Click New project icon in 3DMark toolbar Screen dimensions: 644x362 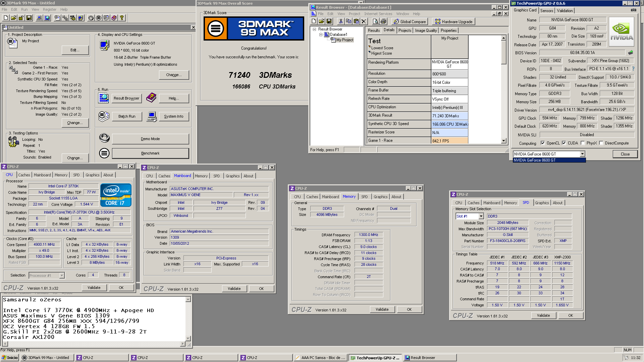(x=6, y=18)
